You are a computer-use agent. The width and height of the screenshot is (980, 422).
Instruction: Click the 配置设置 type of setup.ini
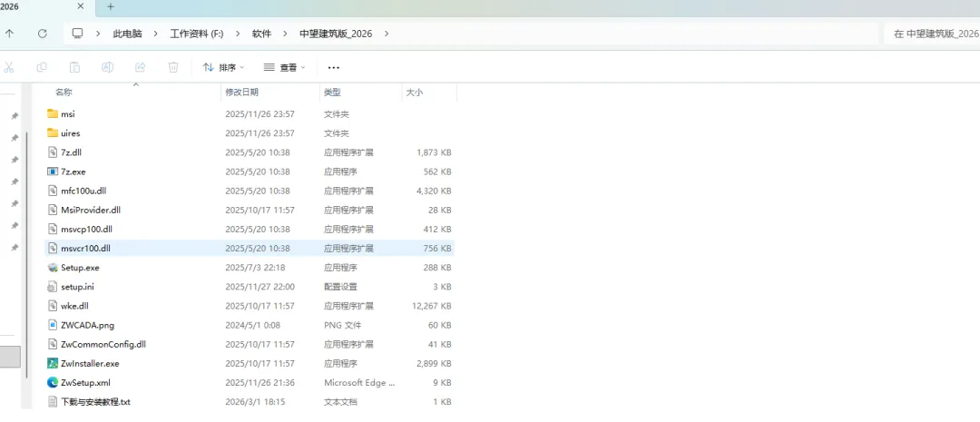(x=340, y=287)
